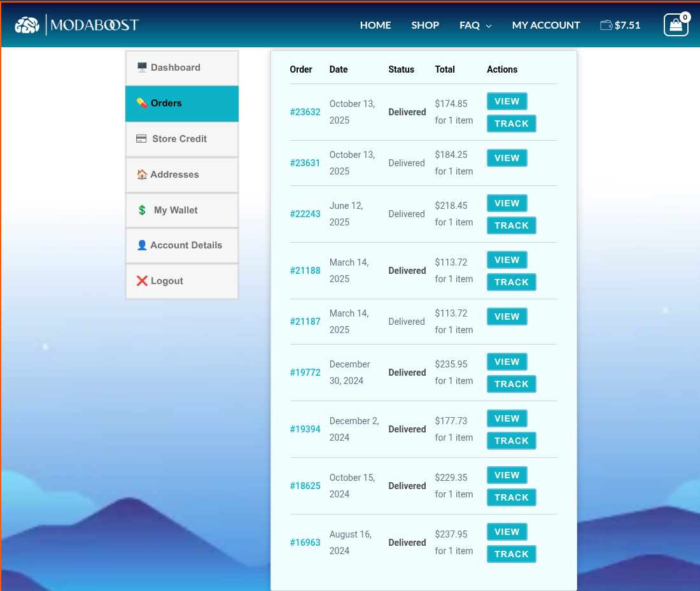Screen dimensions: 700x591
Task: Open the SHOP menu item
Action: tap(425, 25)
